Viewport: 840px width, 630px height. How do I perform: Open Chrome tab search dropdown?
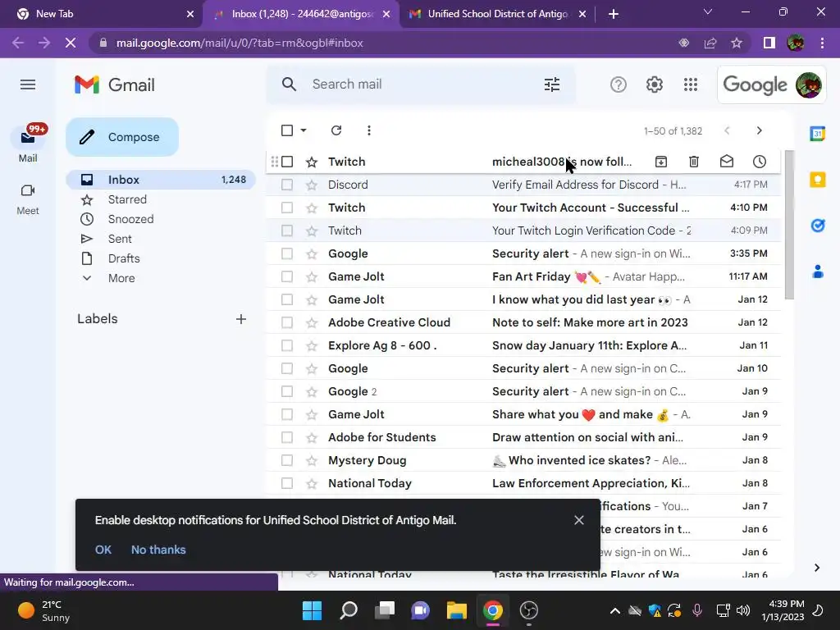[708, 11]
